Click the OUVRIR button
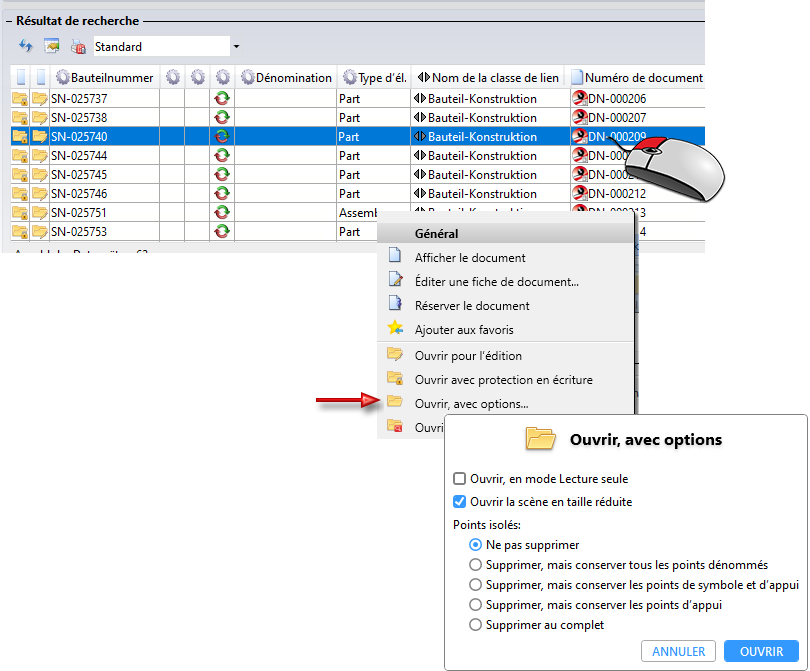This screenshot has height=671, width=810. tap(761, 651)
